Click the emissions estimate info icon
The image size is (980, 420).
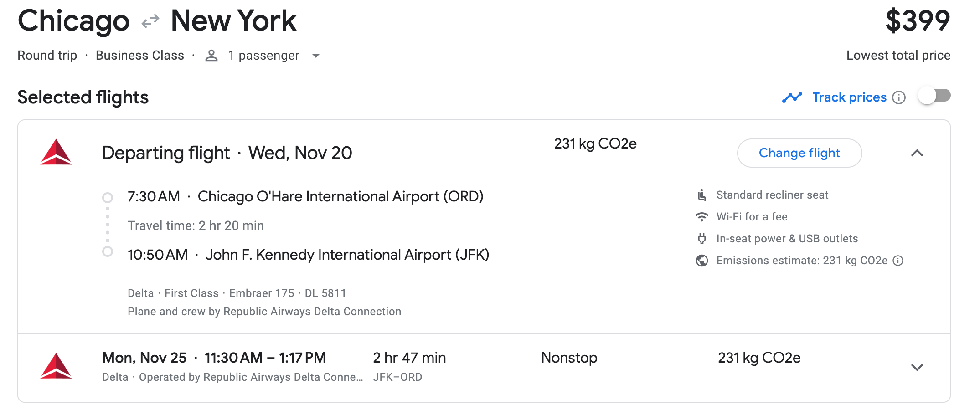898,261
